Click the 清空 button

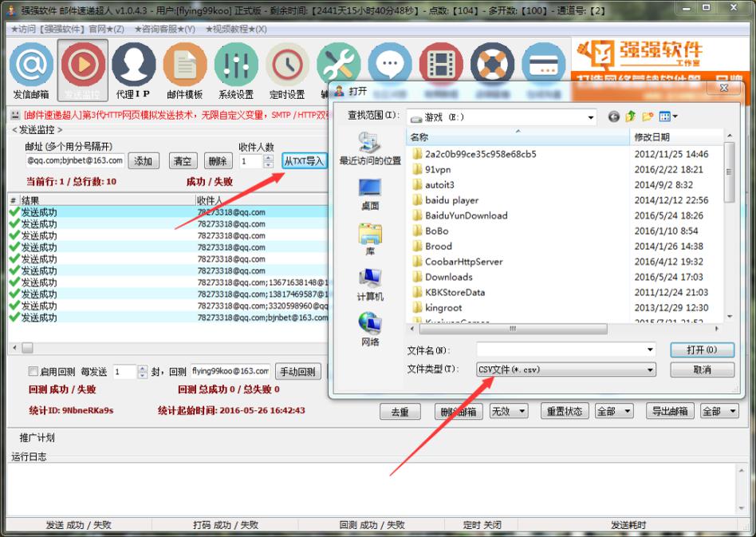(x=183, y=160)
